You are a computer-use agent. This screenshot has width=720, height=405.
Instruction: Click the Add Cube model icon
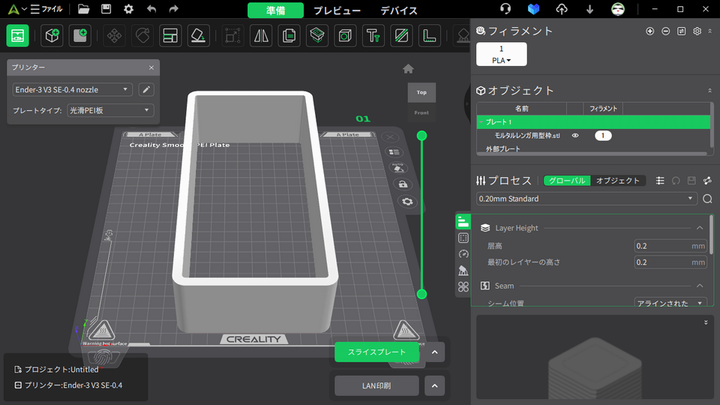tap(51, 36)
